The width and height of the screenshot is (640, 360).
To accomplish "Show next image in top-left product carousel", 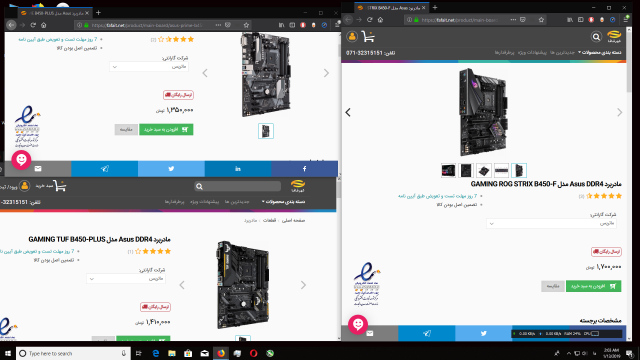I will (326, 73).
